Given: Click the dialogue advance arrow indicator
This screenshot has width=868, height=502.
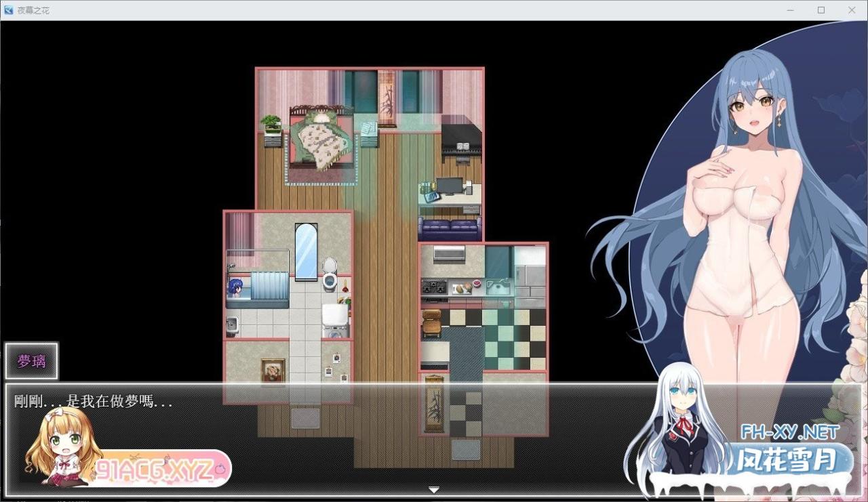Looking at the screenshot, I should 434,489.
